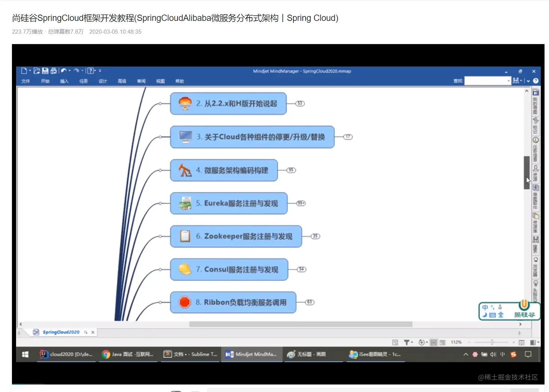The image size is (549, 392).
Task: Select topic 5. Eureka服务注册与发现
Action: pyautogui.click(x=229, y=203)
